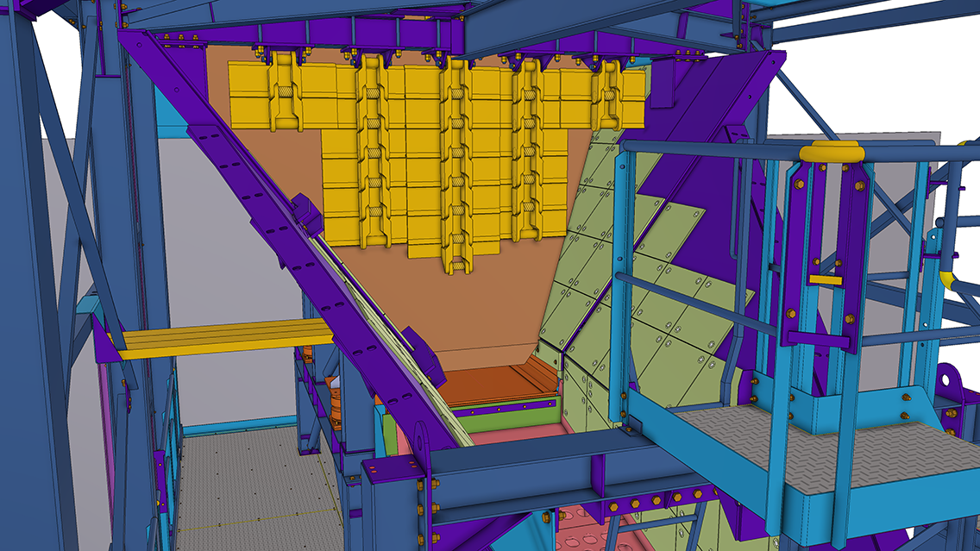The image size is (980, 551).
Task: Select the tan hopper back wall below the yellow liners
Action: pyautogui.click(x=450, y=306)
